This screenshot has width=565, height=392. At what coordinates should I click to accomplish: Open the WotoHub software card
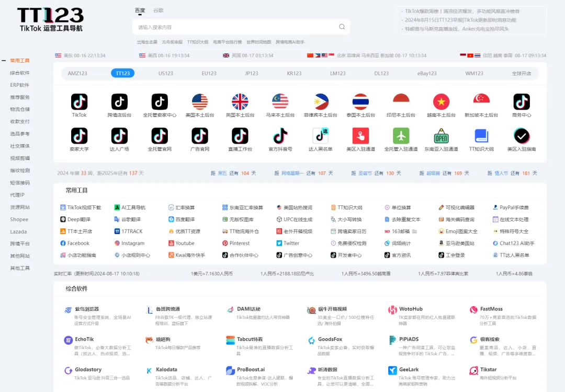pos(423,315)
